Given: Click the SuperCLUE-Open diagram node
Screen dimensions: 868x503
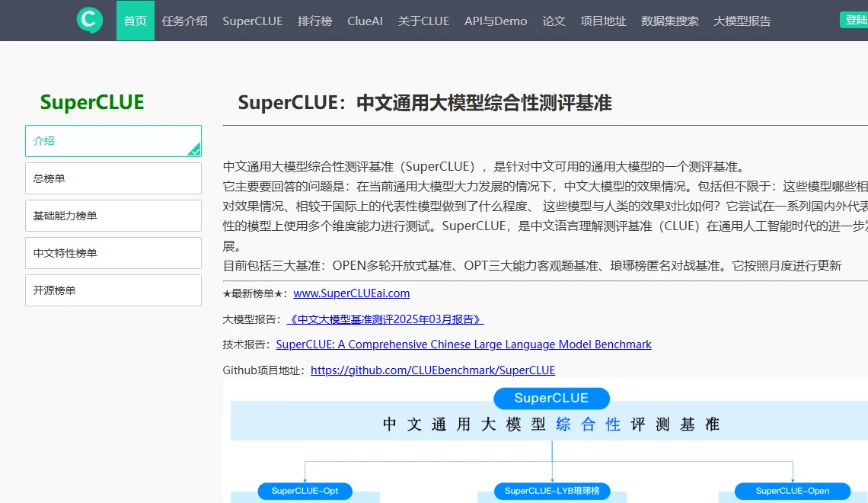Looking at the screenshot, I should pos(792,491).
